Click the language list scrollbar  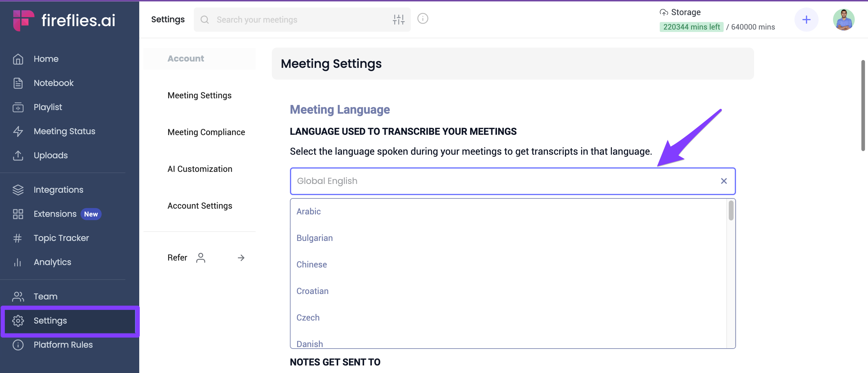731,210
